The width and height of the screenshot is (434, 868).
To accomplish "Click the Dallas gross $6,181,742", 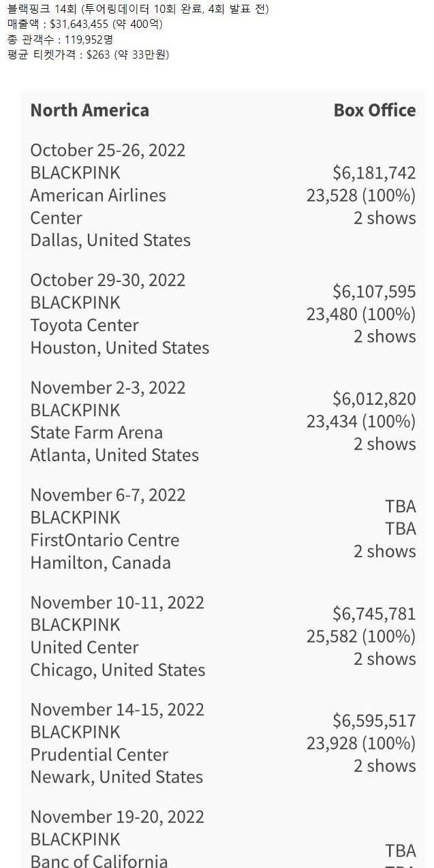I will click(374, 173).
